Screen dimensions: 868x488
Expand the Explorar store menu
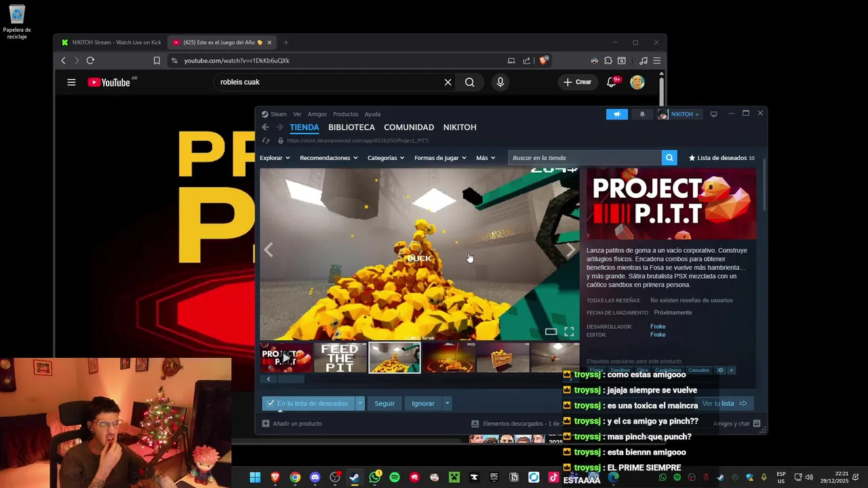pos(275,158)
